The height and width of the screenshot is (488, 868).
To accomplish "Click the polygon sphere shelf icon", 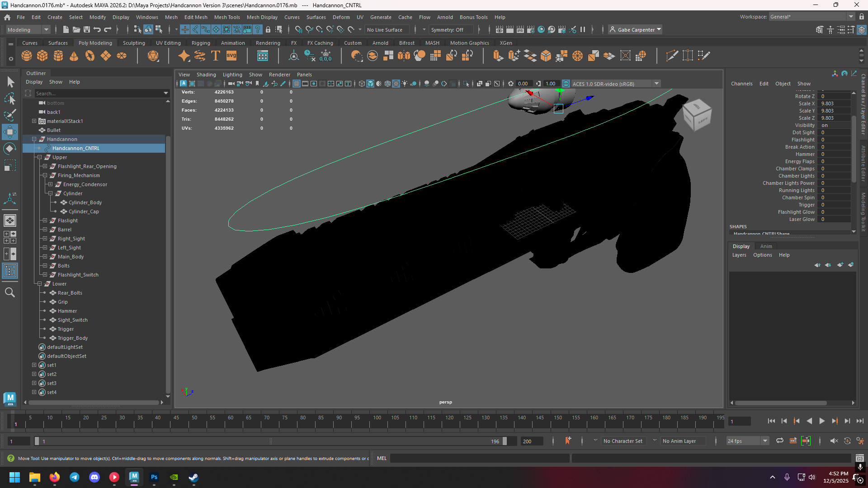I will pos(27,56).
